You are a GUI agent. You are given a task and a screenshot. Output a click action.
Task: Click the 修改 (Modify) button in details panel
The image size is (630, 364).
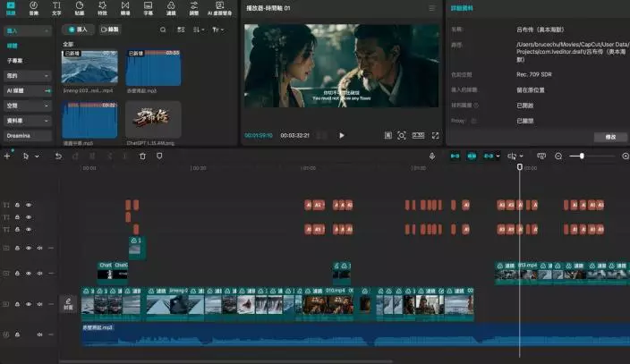[610, 137]
